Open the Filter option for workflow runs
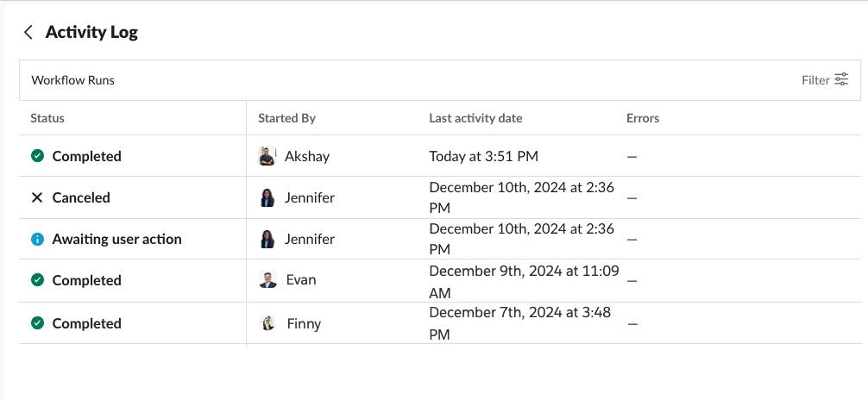This screenshot has width=868, height=400. [824, 79]
